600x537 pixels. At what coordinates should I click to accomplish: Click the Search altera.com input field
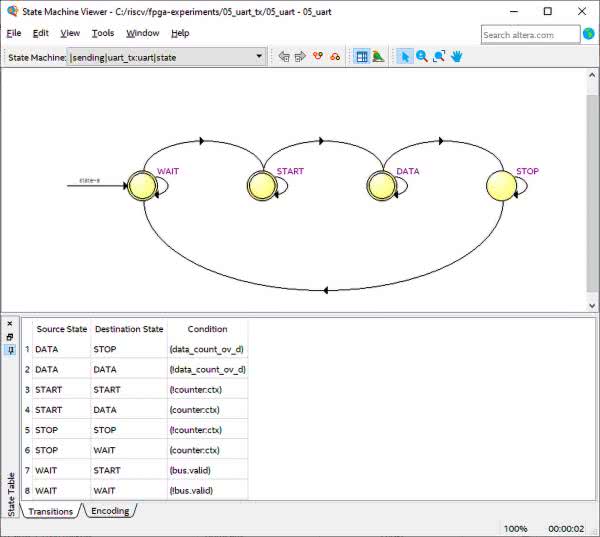tap(529, 34)
